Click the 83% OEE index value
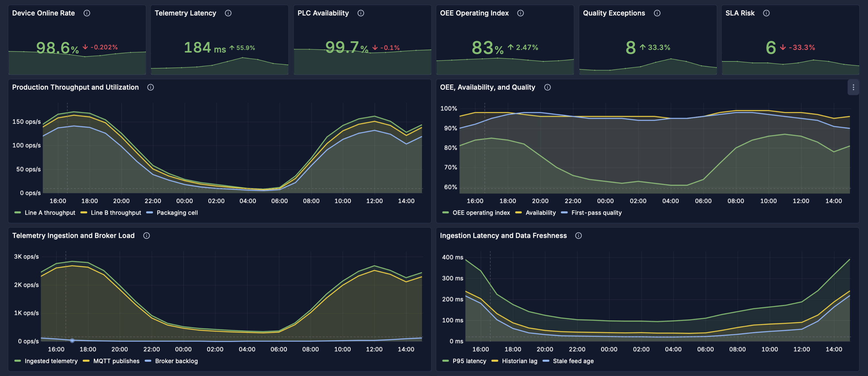868x376 pixels. 487,48
